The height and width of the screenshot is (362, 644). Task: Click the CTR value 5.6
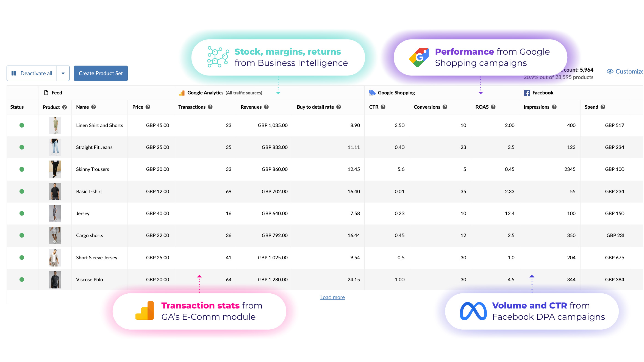point(401,169)
